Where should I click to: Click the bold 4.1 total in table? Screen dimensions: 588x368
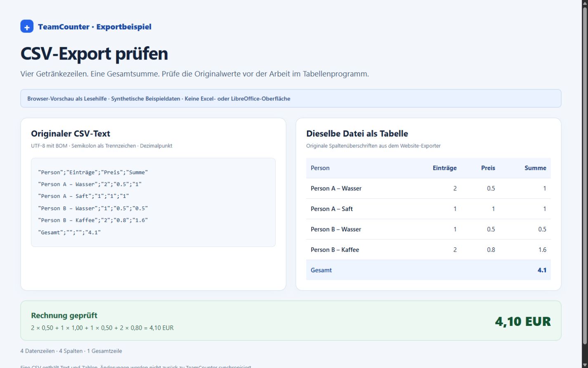pyautogui.click(x=542, y=270)
